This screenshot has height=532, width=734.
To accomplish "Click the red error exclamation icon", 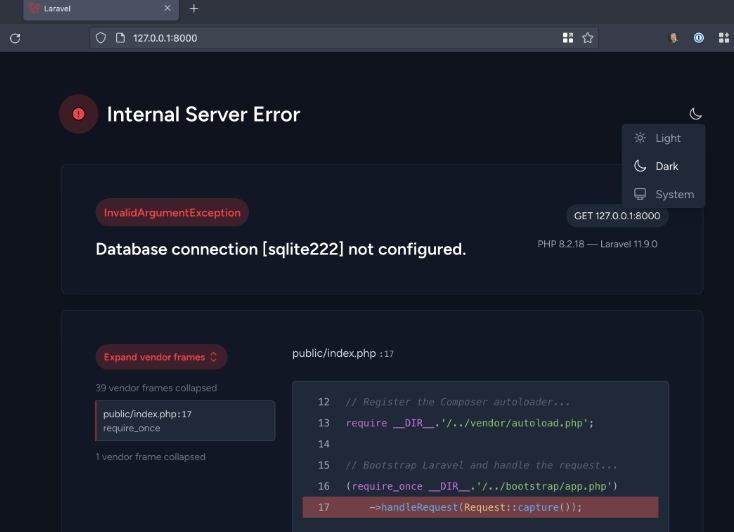I will tap(79, 114).
